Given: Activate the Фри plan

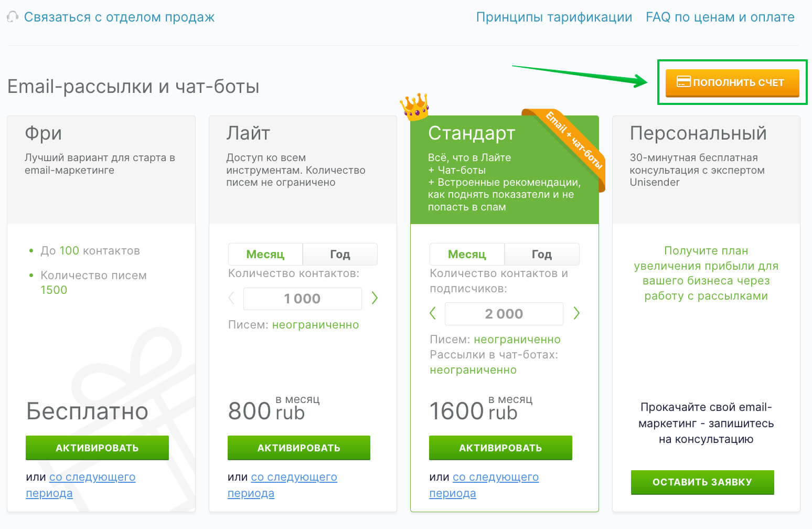Looking at the screenshot, I should click(x=97, y=448).
